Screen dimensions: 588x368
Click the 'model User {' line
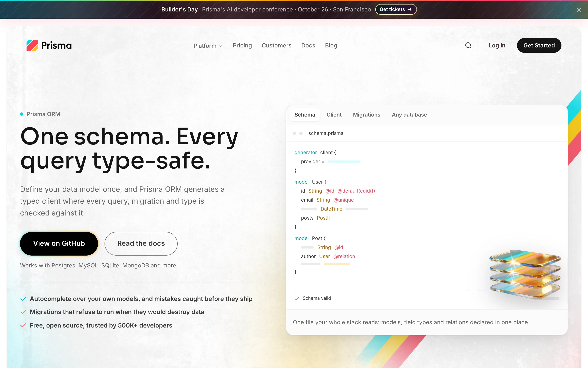(x=310, y=182)
